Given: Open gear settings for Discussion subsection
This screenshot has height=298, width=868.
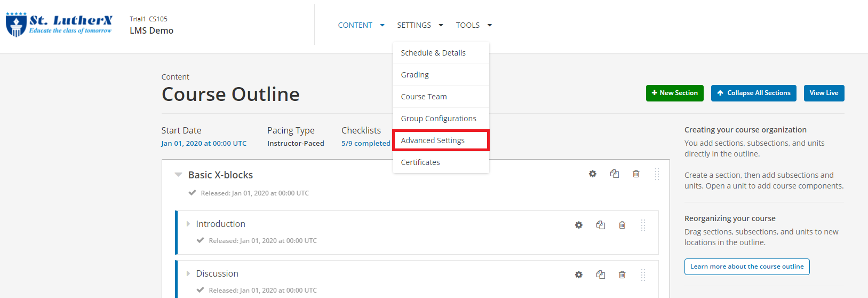Looking at the screenshot, I should click(578, 275).
